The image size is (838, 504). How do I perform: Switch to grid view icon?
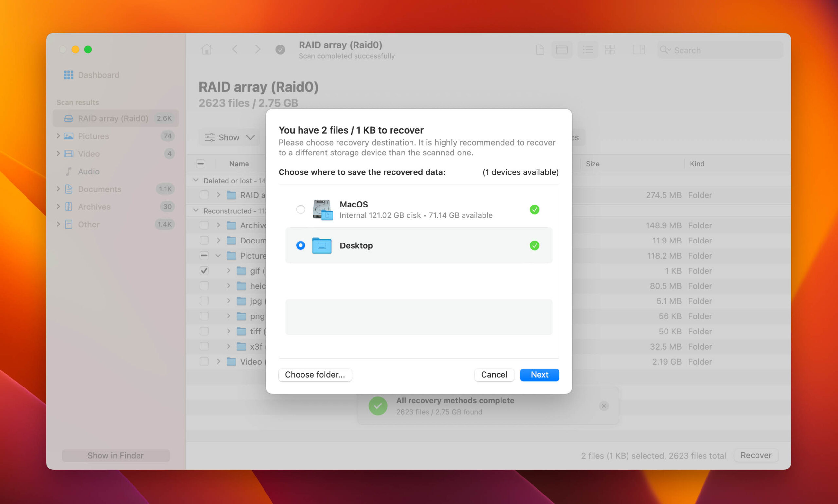[x=610, y=50]
